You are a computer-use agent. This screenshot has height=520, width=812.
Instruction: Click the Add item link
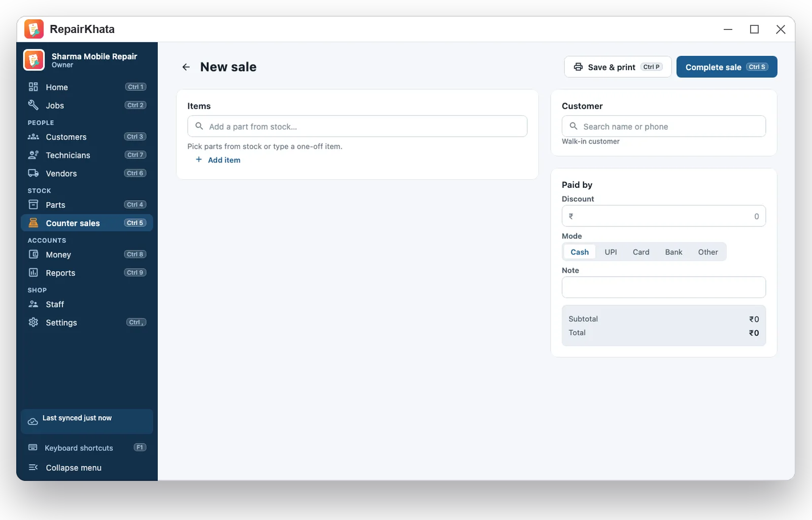(x=224, y=160)
